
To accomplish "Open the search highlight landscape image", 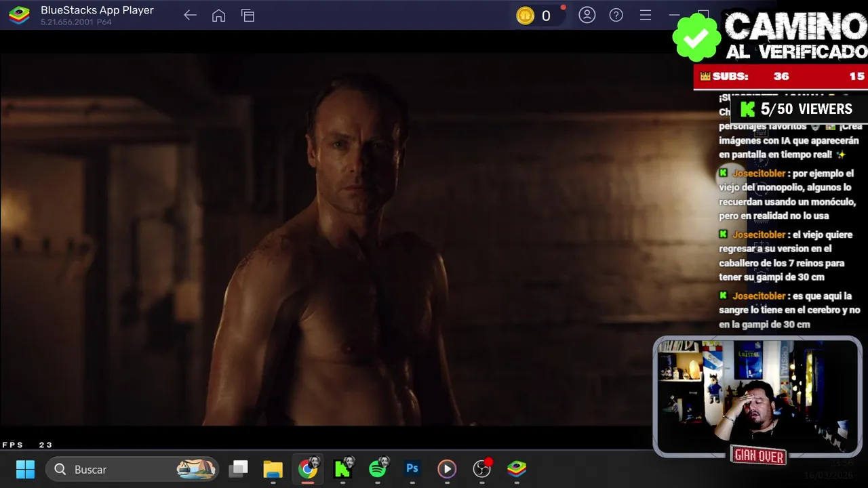I will point(195,468).
